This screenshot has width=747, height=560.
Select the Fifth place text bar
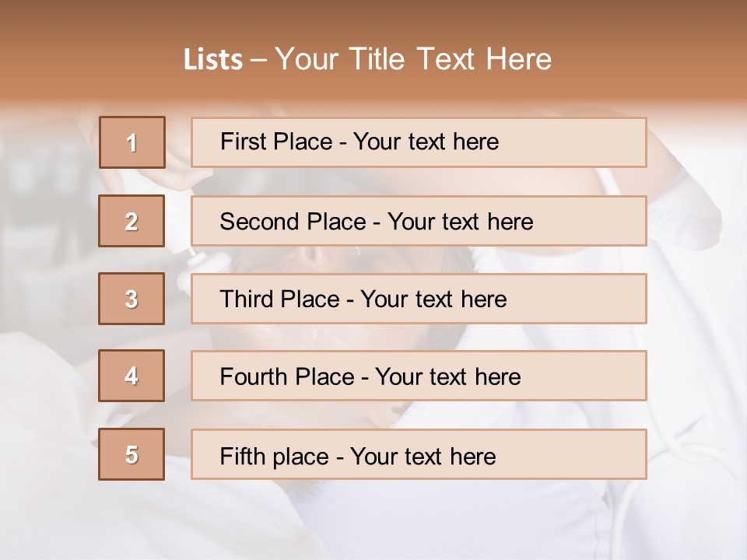coord(419,454)
